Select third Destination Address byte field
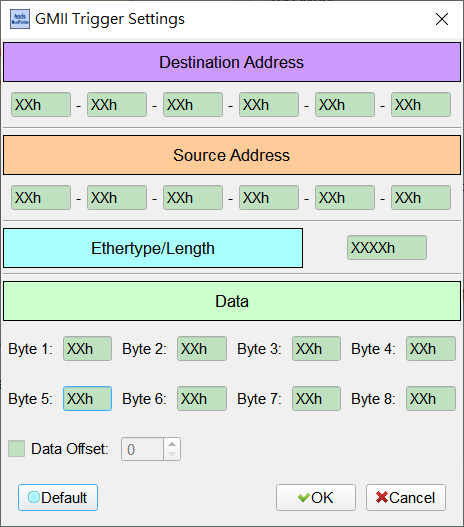 point(193,105)
